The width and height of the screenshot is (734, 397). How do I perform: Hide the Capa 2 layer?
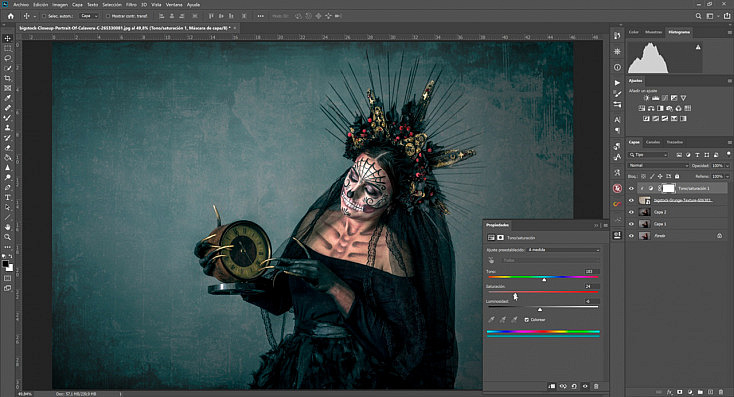pos(631,212)
